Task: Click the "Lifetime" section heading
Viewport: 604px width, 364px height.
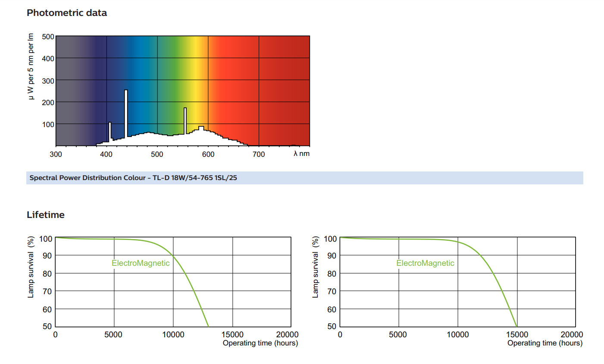Action: (x=46, y=215)
